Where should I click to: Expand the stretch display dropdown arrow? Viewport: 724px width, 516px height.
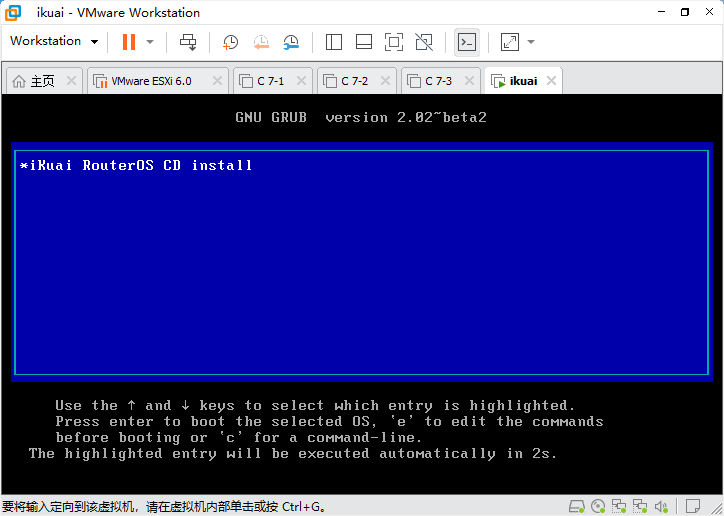(x=531, y=42)
